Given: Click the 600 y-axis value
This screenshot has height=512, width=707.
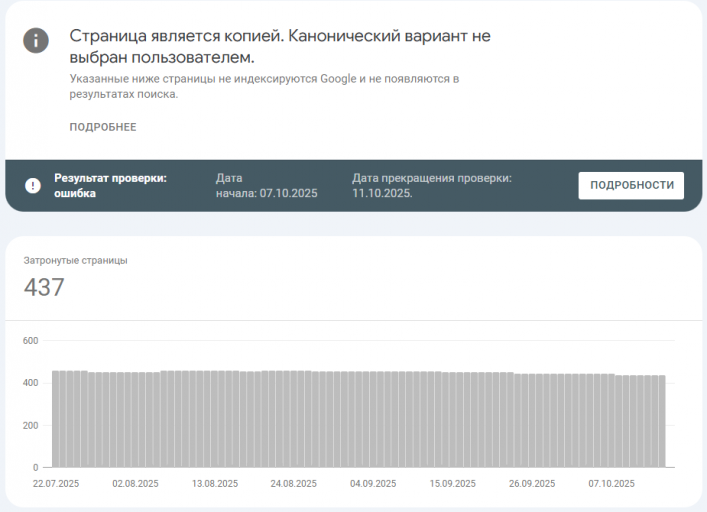Looking at the screenshot, I should point(30,341).
